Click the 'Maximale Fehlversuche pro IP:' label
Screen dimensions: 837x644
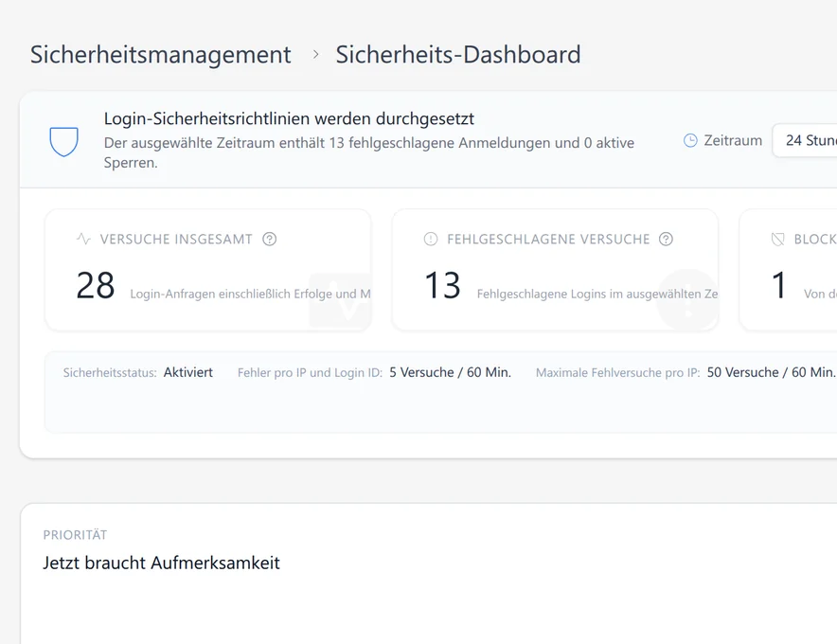(x=617, y=373)
